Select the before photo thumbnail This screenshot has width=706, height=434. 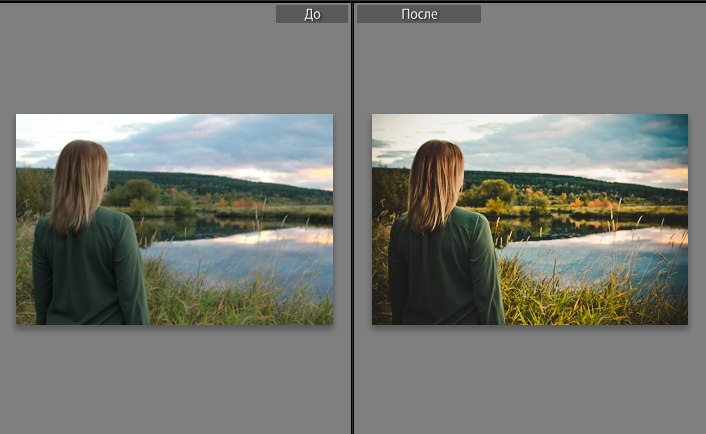pos(174,219)
